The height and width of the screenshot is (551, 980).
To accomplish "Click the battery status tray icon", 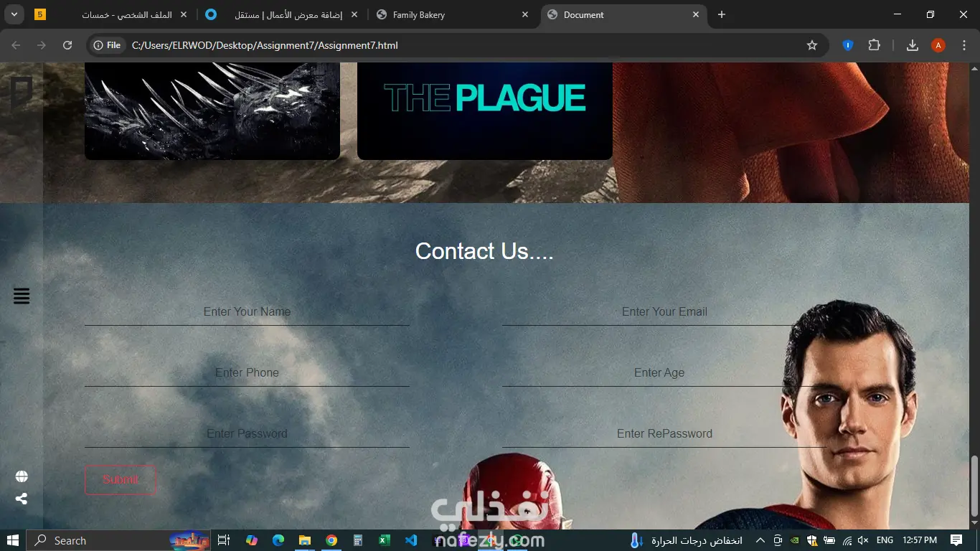I will (829, 540).
